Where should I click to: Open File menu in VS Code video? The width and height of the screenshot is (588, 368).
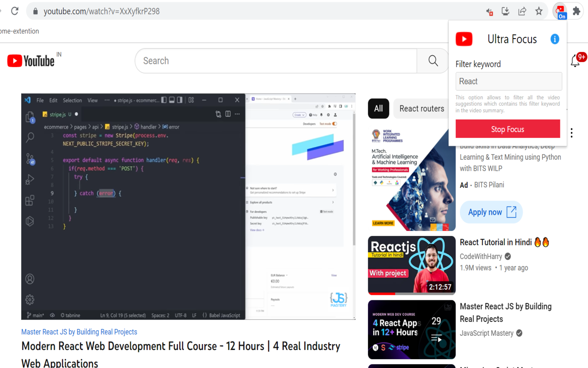click(x=40, y=100)
